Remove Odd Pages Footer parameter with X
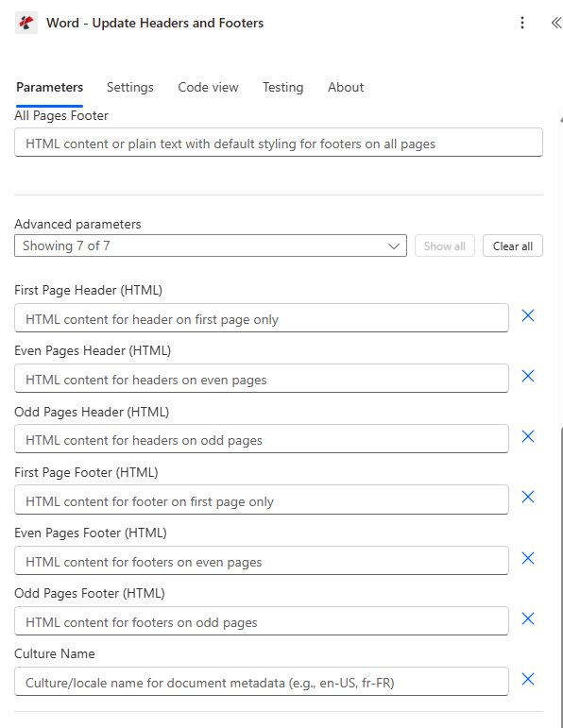563x728 pixels. point(528,618)
